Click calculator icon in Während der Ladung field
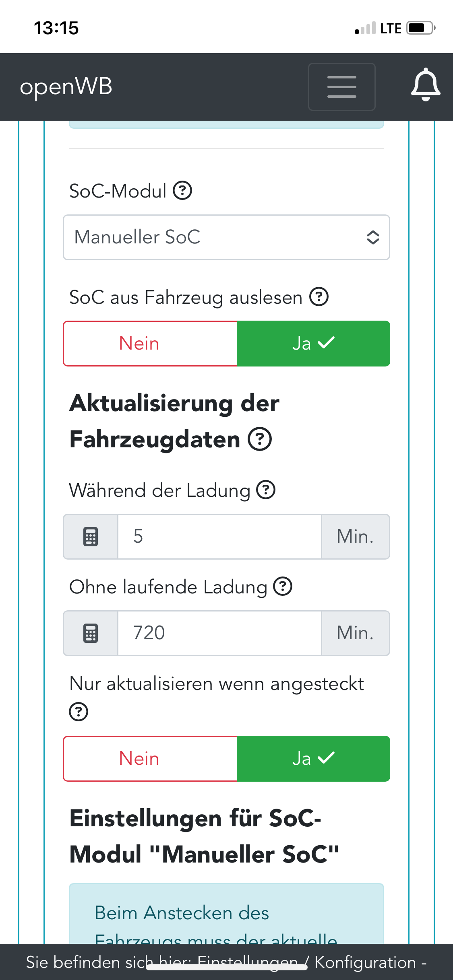Image resolution: width=453 pixels, height=980 pixels. click(91, 537)
